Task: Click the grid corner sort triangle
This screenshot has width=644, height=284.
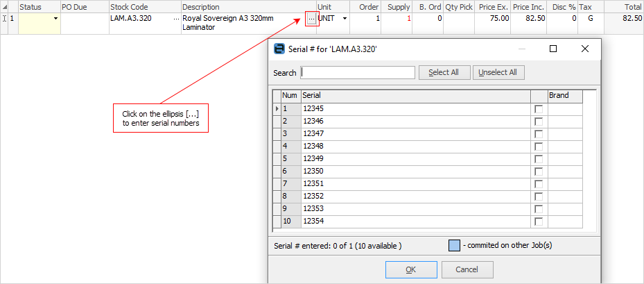Action: click(x=4, y=7)
